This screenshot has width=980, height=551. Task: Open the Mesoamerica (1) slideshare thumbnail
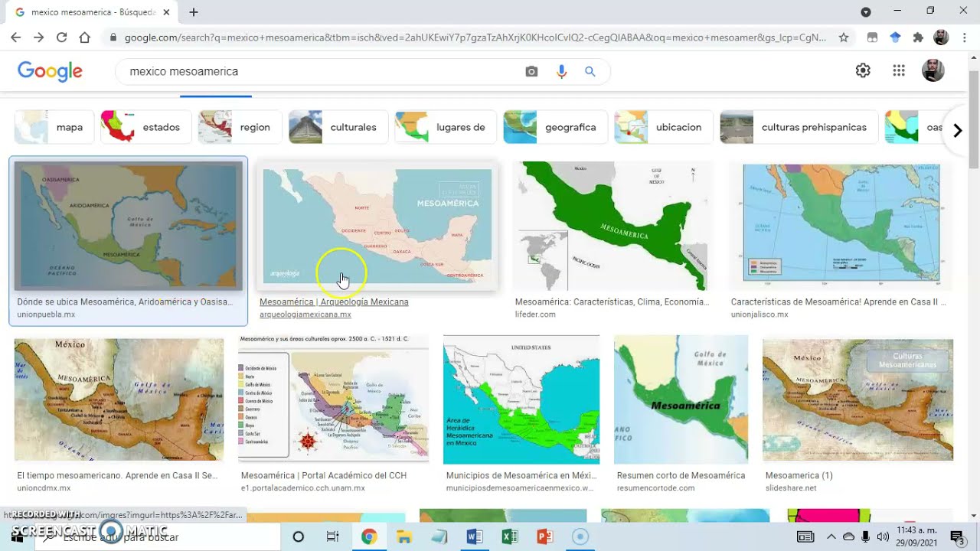[x=858, y=399]
